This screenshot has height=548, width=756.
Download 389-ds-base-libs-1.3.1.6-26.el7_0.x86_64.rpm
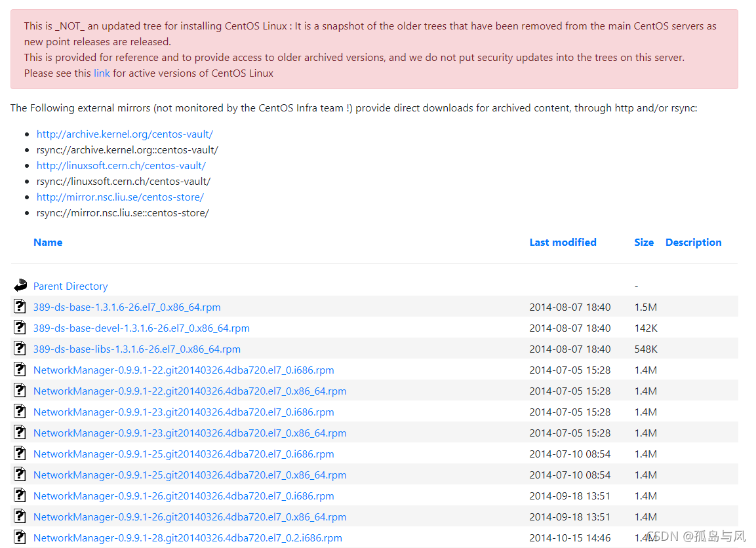coord(137,349)
